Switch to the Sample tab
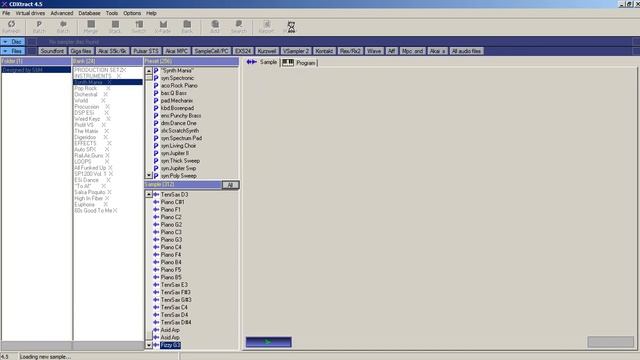640x360 pixels. pos(262,62)
